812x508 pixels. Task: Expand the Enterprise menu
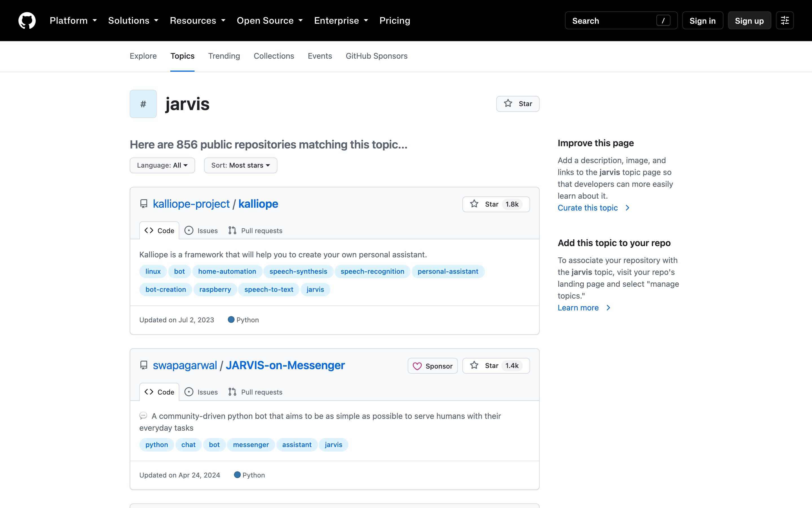click(341, 21)
